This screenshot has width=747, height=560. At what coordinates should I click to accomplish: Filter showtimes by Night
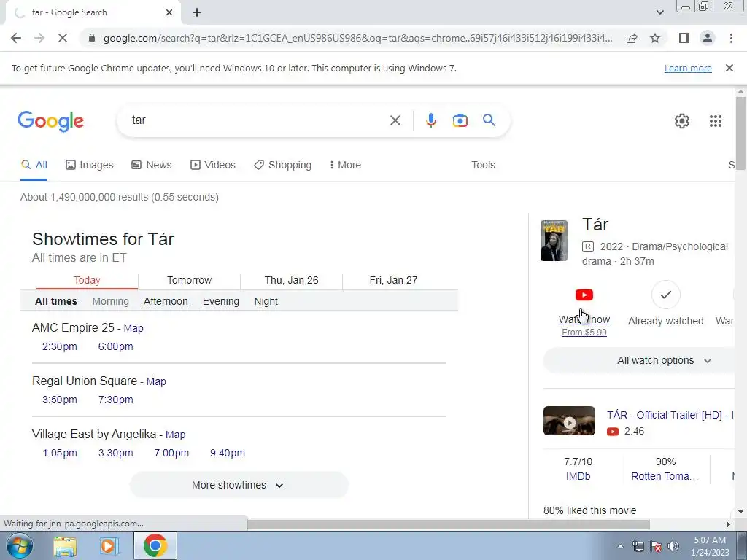[x=266, y=301]
